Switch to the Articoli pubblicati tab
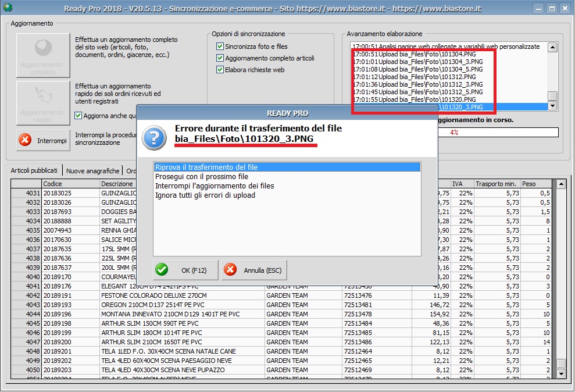Viewport: 575px width, 392px height. (x=34, y=170)
